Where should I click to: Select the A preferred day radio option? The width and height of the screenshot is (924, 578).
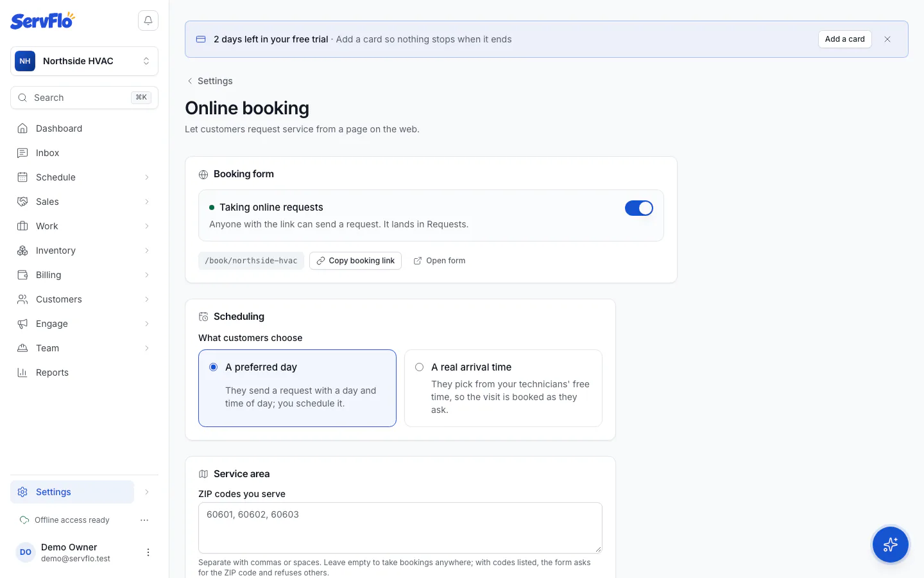coord(297,388)
